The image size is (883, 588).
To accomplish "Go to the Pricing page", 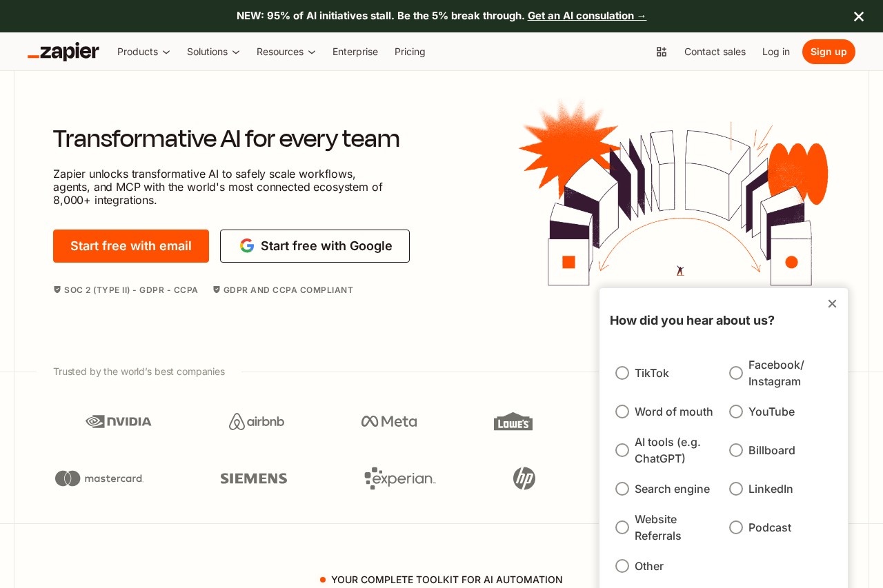I will pyautogui.click(x=410, y=52).
